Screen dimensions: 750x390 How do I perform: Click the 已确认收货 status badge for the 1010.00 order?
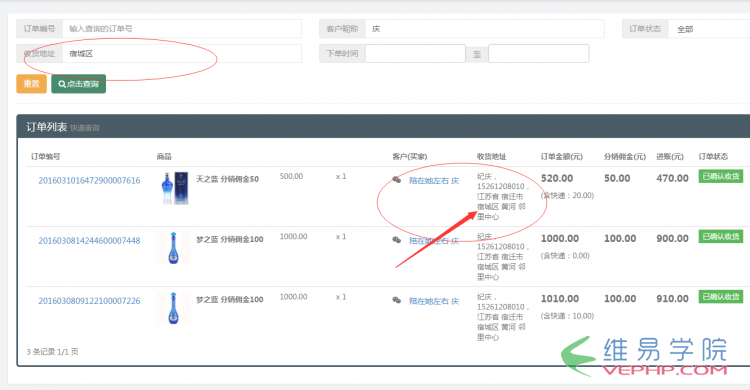[x=720, y=297]
